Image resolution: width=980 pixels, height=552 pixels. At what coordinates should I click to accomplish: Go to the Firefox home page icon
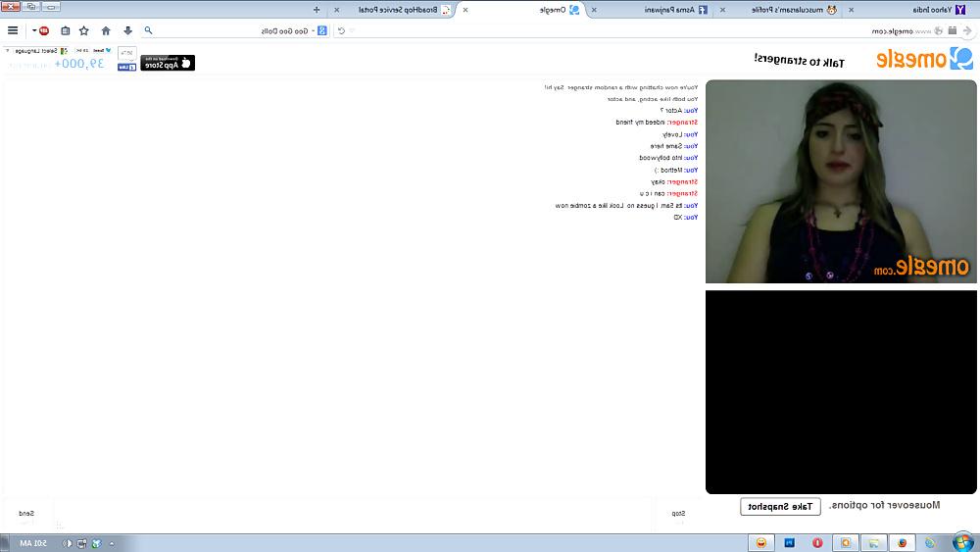click(106, 30)
